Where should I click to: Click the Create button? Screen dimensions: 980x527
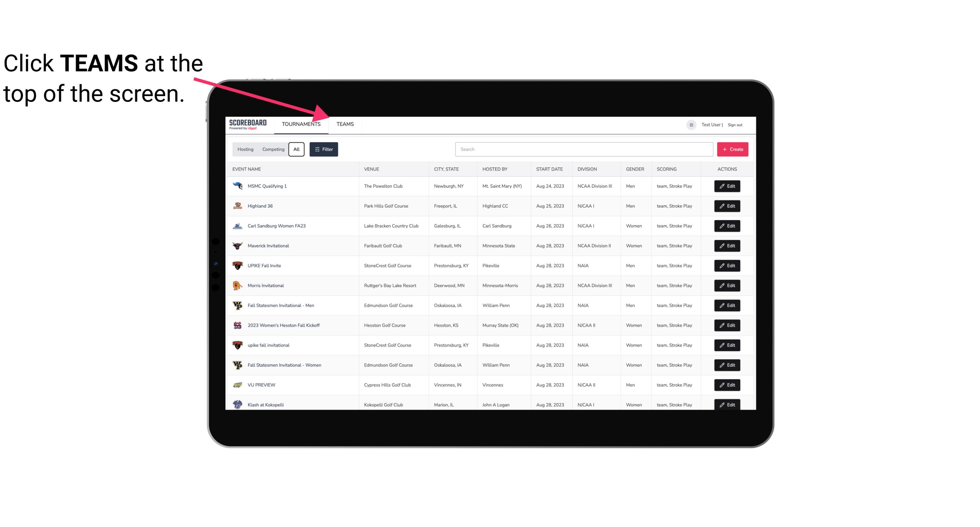(x=733, y=149)
